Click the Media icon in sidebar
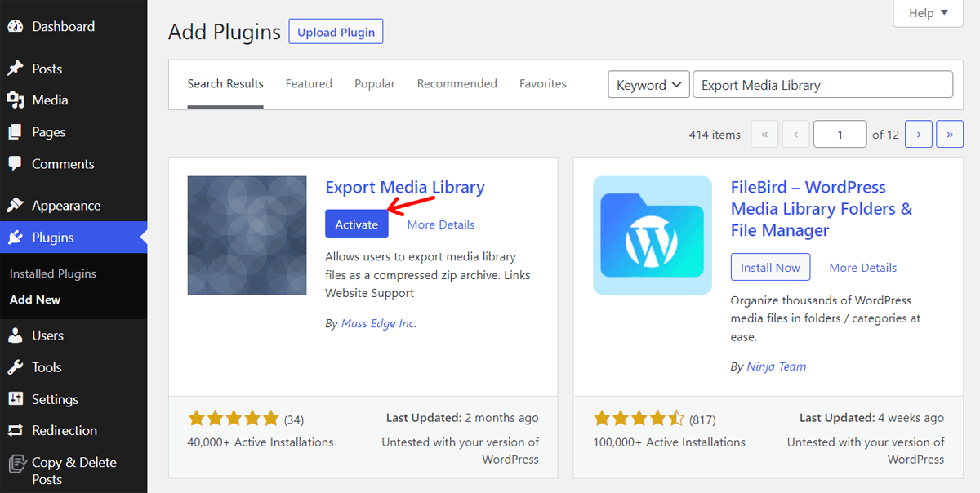Viewport: 980px width, 493px height. (16, 100)
